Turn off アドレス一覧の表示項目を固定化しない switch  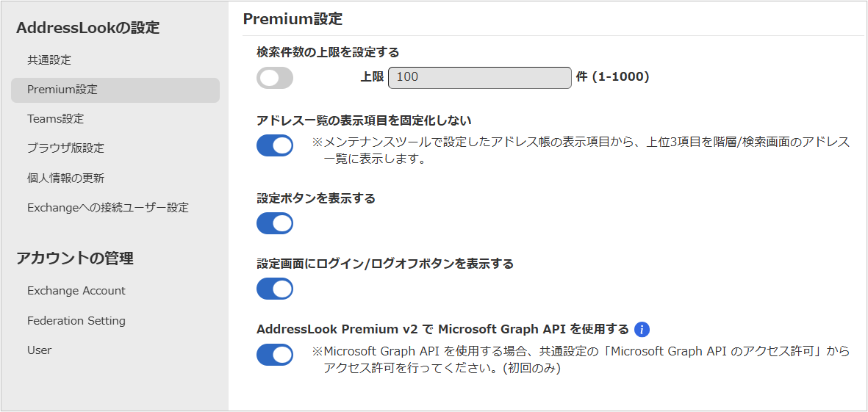[275, 145]
